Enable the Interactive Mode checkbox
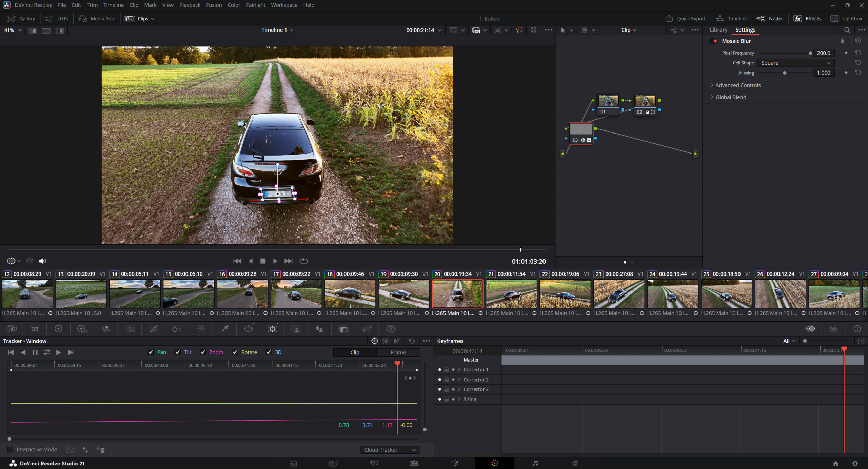Image resolution: width=868 pixels, height=469 pixels. point(10,449)
